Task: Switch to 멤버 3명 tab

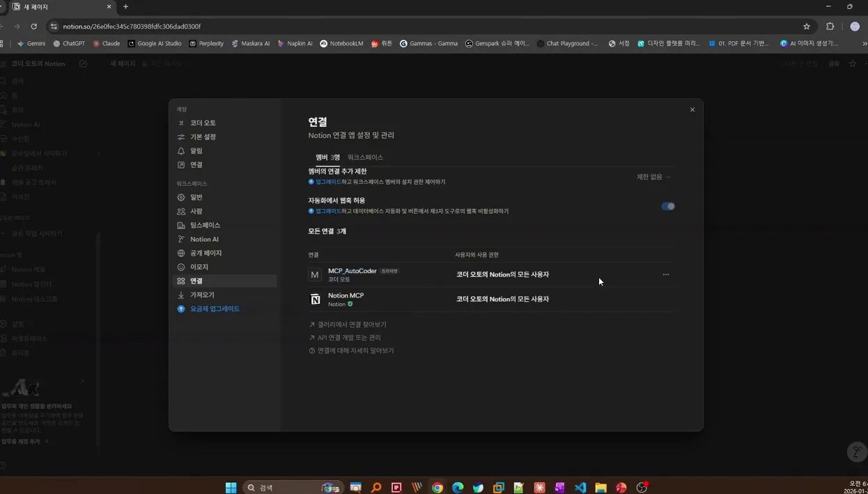Action: pyautogui.click(x=327, y=157)
